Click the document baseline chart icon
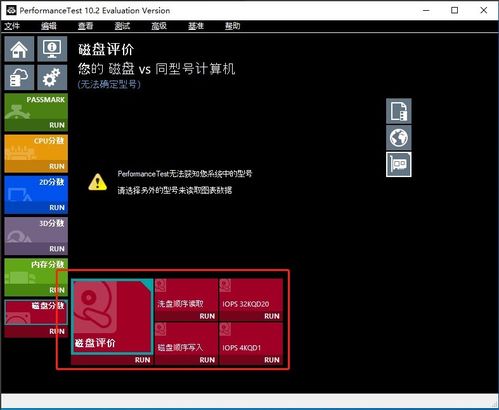The width and height of the screenshot is (499, 410). click(399, 111)
